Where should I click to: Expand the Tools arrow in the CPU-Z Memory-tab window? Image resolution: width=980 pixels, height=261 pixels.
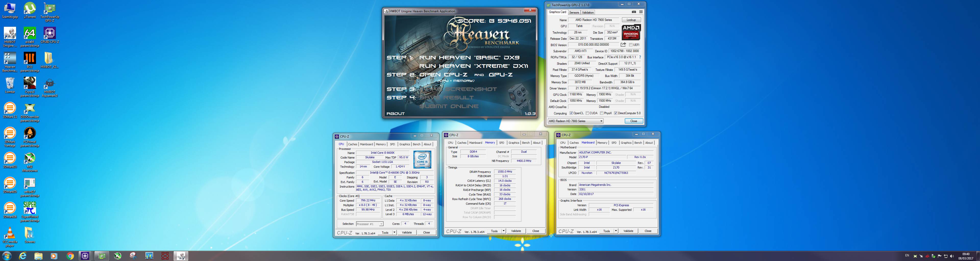(504, 231)
